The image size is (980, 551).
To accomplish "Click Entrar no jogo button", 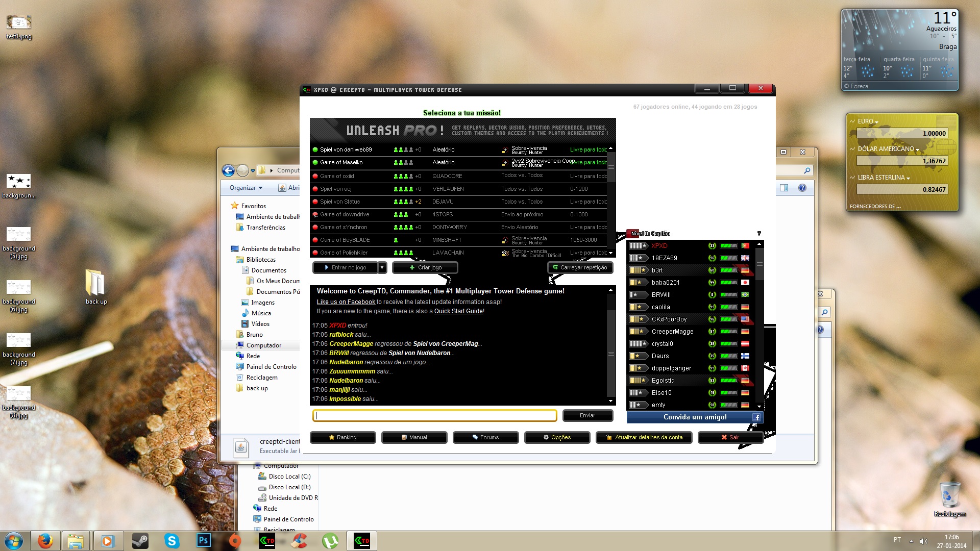I will click(345, 267).
